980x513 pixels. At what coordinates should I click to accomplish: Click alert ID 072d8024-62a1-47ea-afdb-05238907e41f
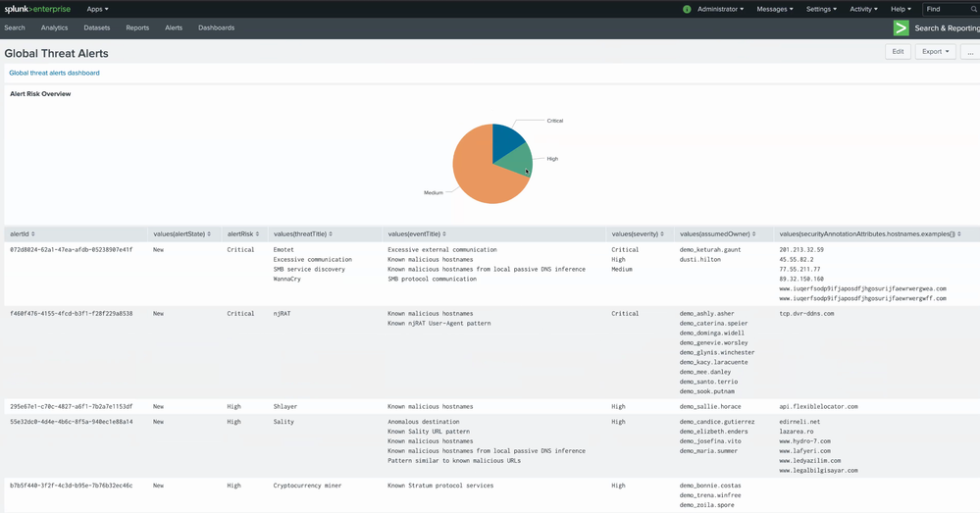coord(72,250)
